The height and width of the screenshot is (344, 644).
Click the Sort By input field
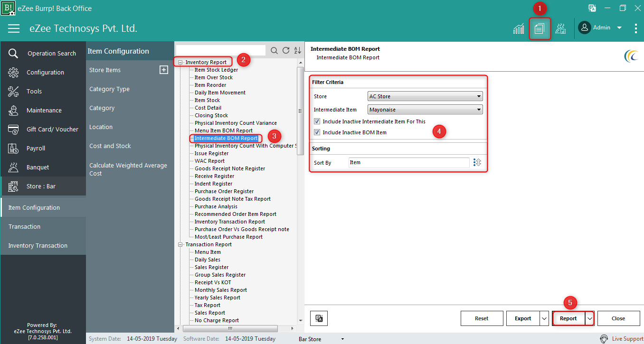click(x=409, y=162)
